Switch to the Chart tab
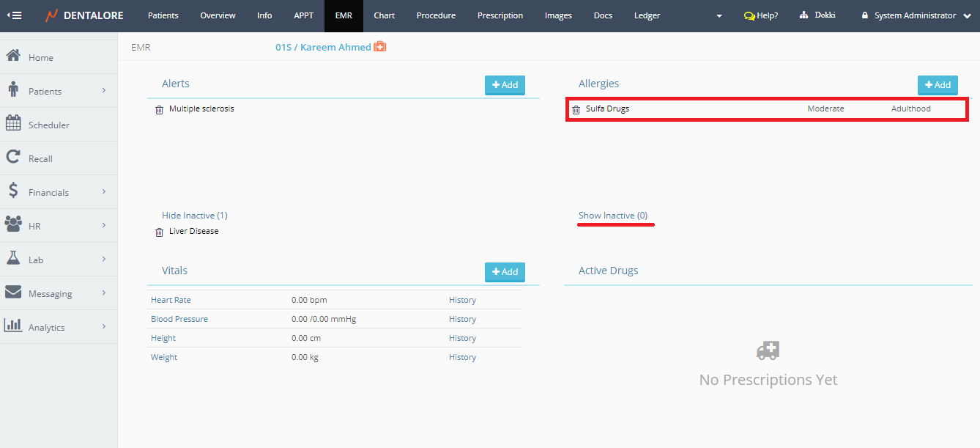 (x=384, y=15)
